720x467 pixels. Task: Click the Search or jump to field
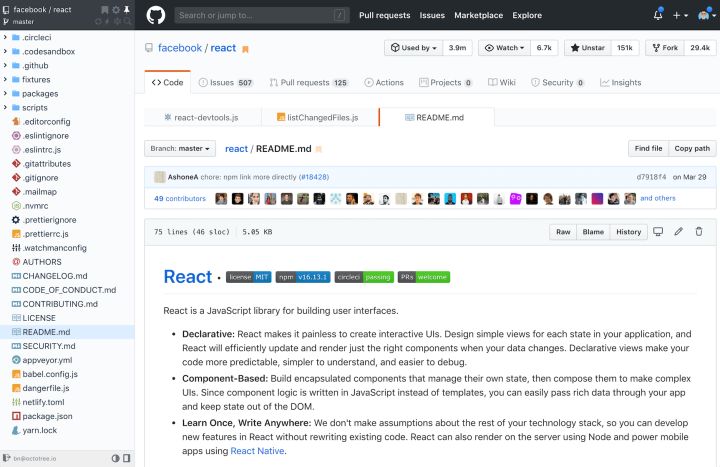click(x=262, y=15)
